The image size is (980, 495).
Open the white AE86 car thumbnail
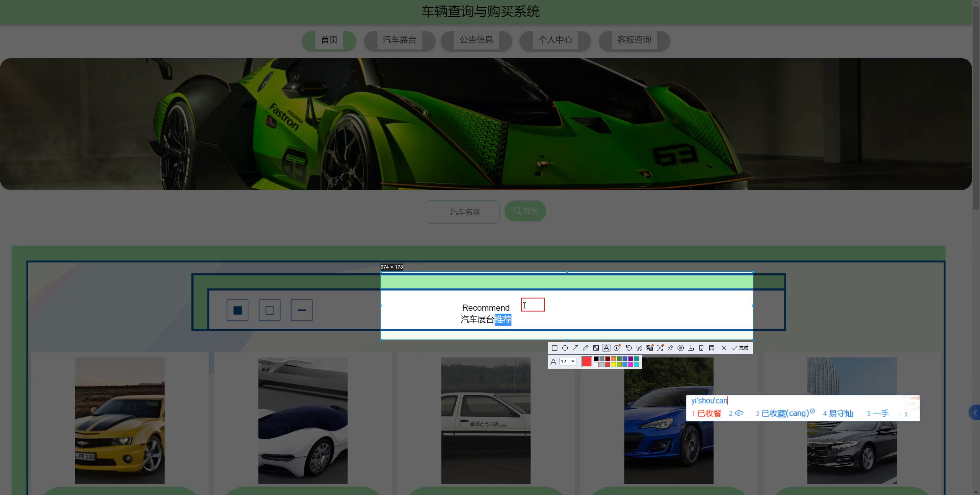coord(486,421)
